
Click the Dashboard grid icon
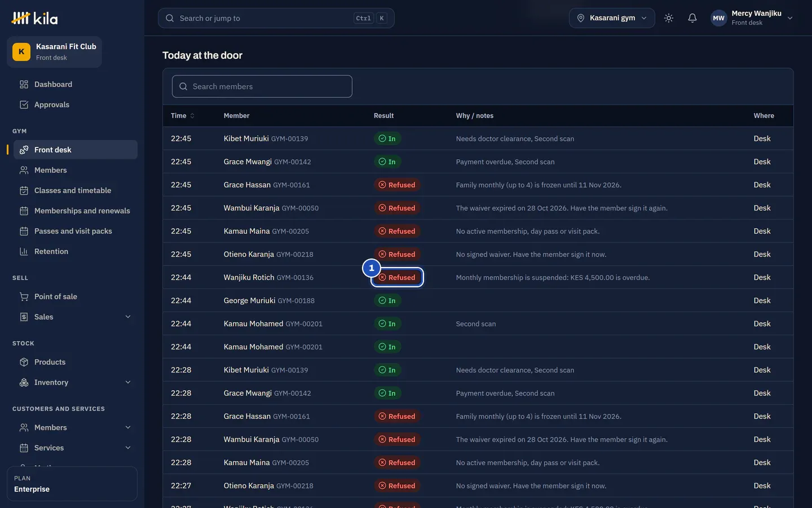(x=24, y=85)
